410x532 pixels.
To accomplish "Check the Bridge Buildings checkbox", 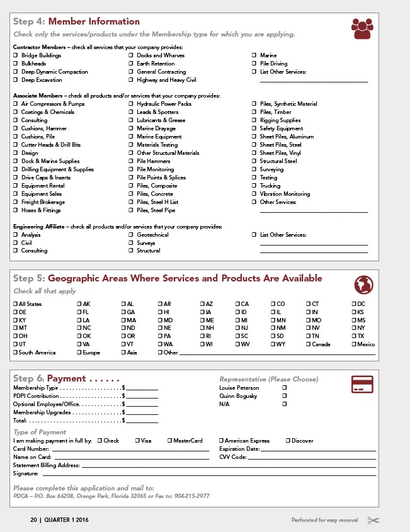I will (x=16, y=55).
